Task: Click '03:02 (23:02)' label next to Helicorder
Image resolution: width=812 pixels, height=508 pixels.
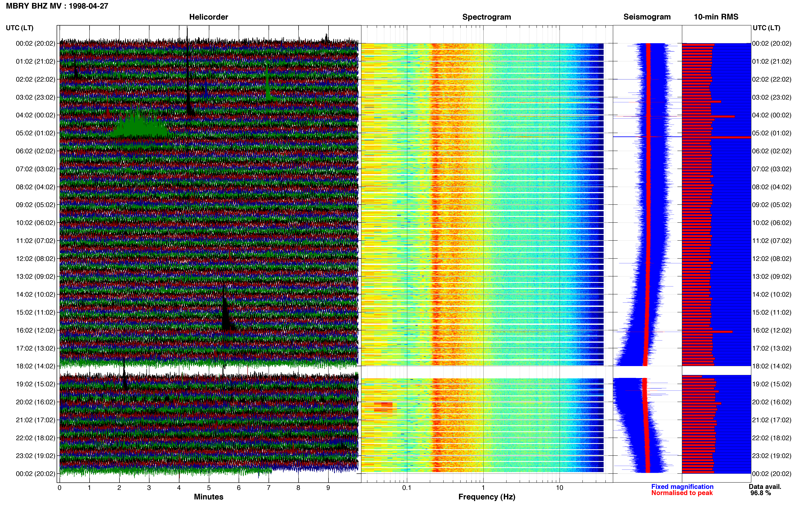Action: point(36,97)
